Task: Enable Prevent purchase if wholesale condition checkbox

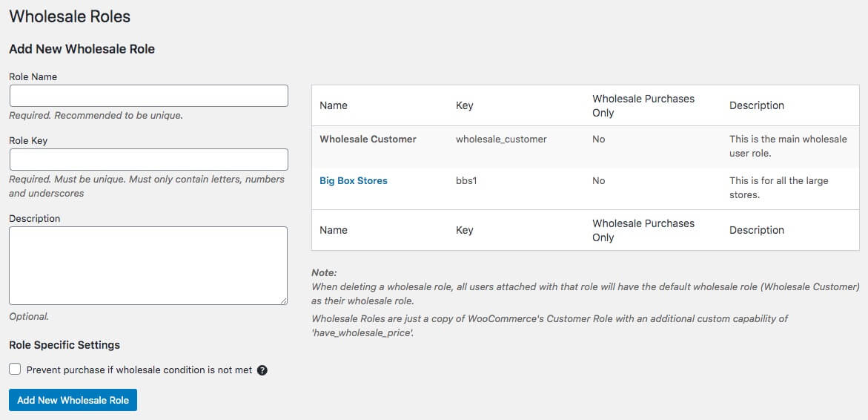Action: click(15, 370)
